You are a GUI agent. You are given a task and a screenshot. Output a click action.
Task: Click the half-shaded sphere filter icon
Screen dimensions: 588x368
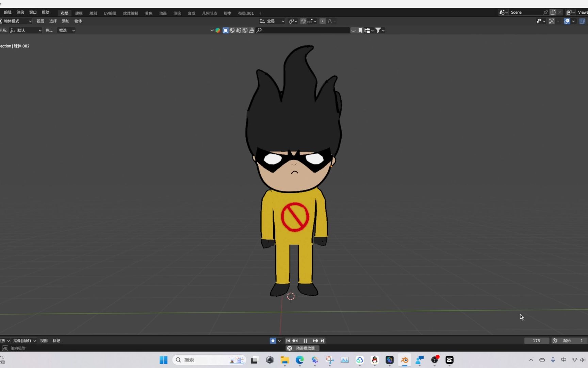[232, 30]
